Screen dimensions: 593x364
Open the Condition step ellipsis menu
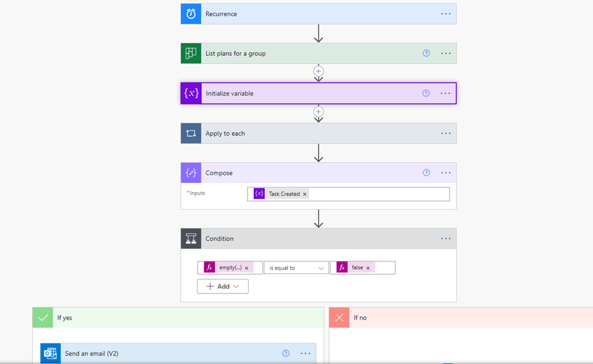tap(446, 238)
